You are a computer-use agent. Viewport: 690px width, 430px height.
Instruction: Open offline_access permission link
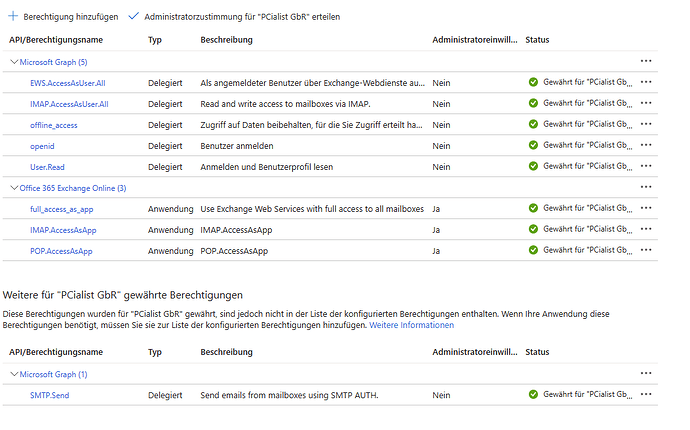pyautogui.click(x=54, y=125)
